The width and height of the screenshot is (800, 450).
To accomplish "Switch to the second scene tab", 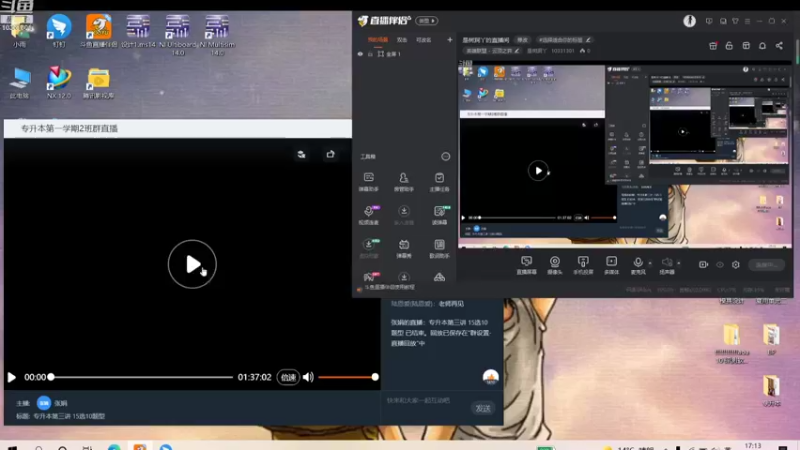I will coord(402,40).
